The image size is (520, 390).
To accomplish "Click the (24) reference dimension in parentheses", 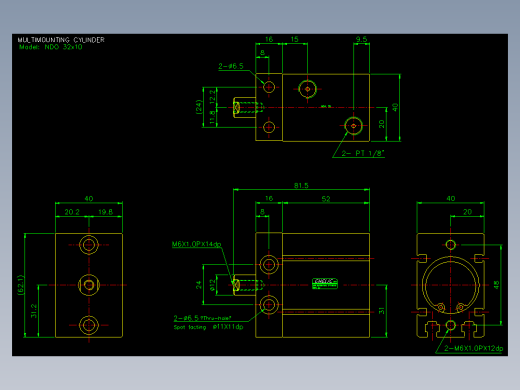I will point(199,107).
